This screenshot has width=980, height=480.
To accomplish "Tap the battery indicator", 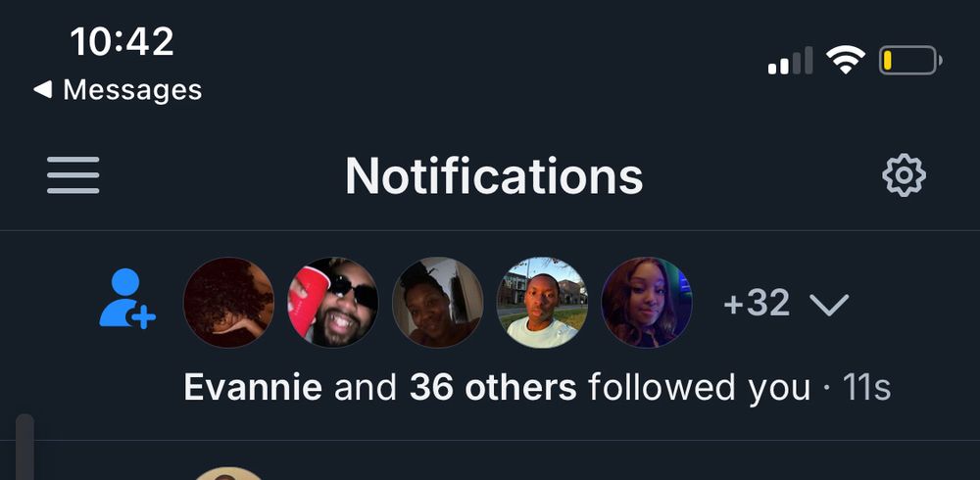I will (910, 61).
